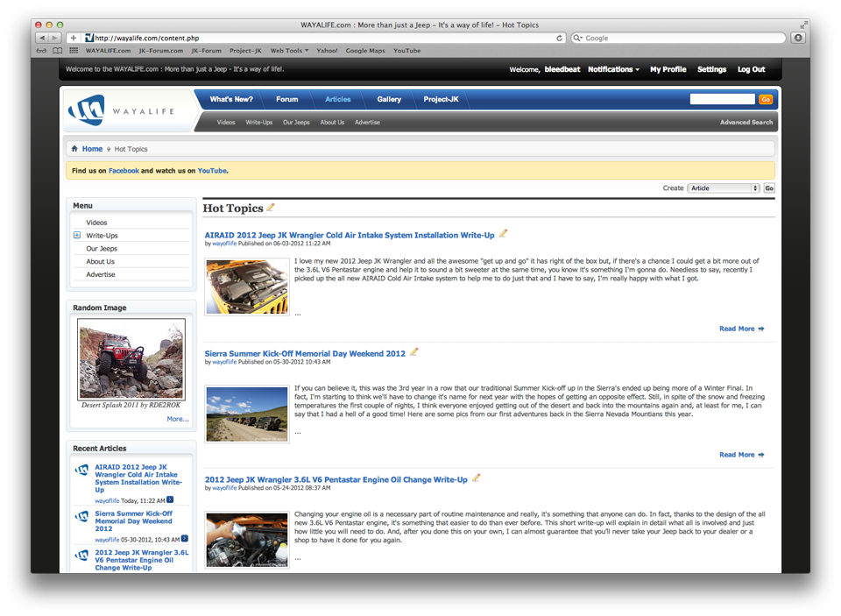Open the bleedbeat username link

562,69
